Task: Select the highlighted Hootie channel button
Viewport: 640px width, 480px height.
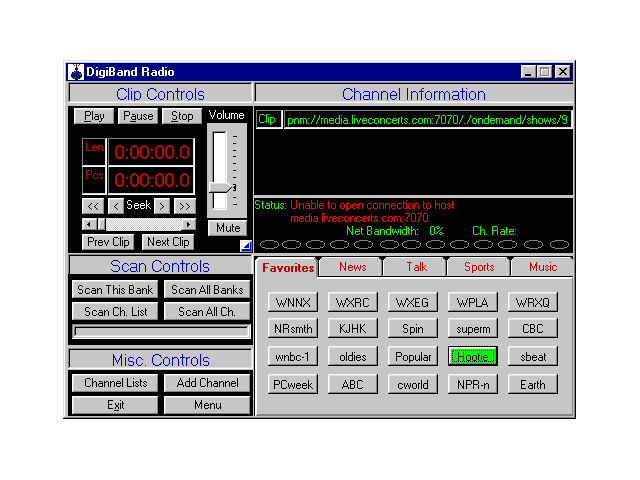Action: (x=473, y=356)
